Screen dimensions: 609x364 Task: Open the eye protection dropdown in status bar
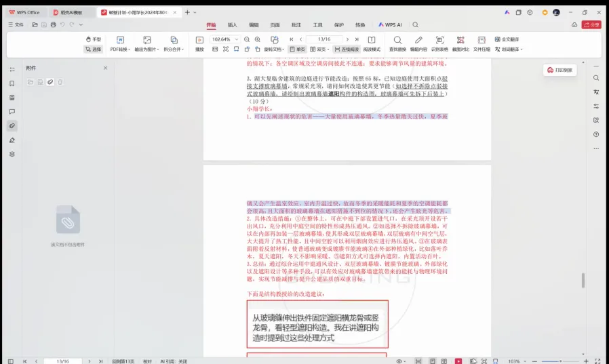(401, 361)
